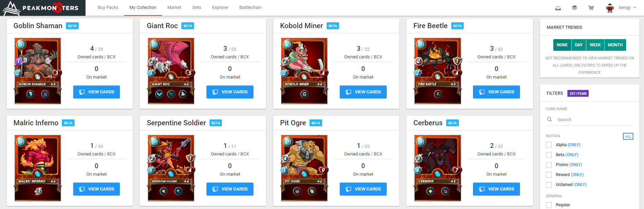This screenshot has height=209, width=644.
Task: Select WEEK market trend option
Action: pyautogui.click(x=595, y=45)
